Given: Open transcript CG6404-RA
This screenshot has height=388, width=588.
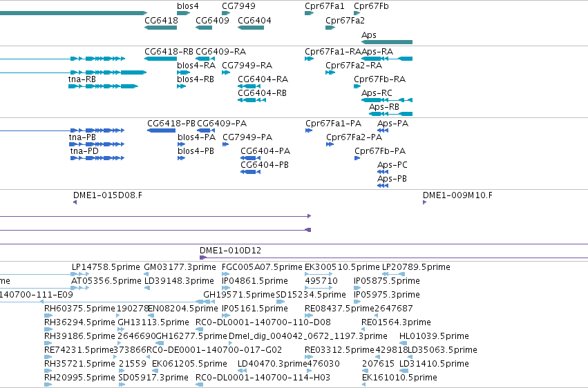Looking at the screenshot, I should tap(263, 79).
